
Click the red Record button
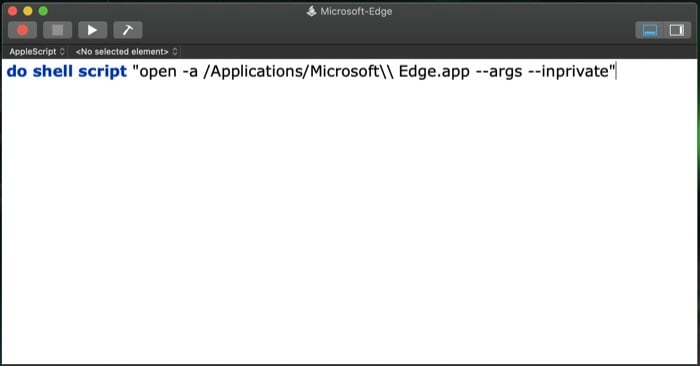[x=22, y=30]
